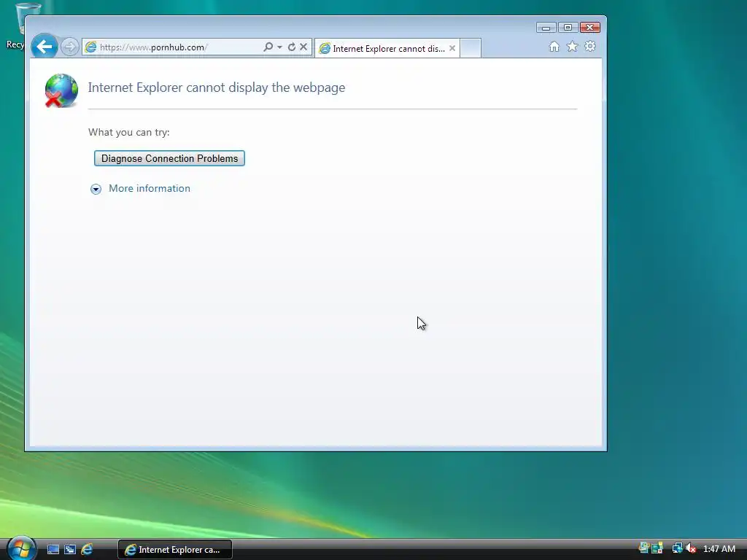747x560 pixels.
Task: Click the 1:47 AM taskbar clock
Action: pyautogui.click(x=719, y=549)
